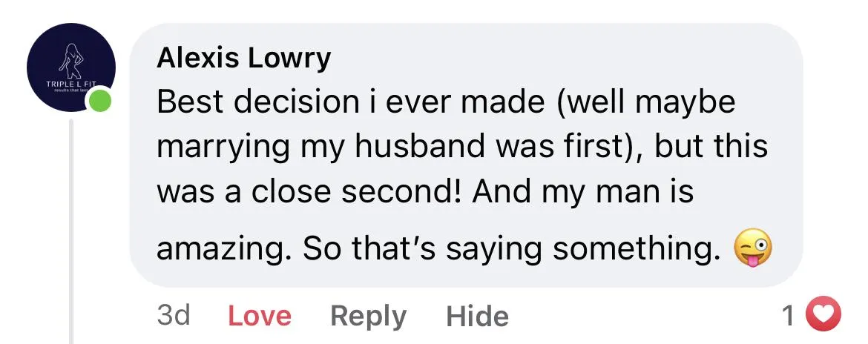Click the winking tongue-out emoji
868x344 pixels.
click(752, 249)
